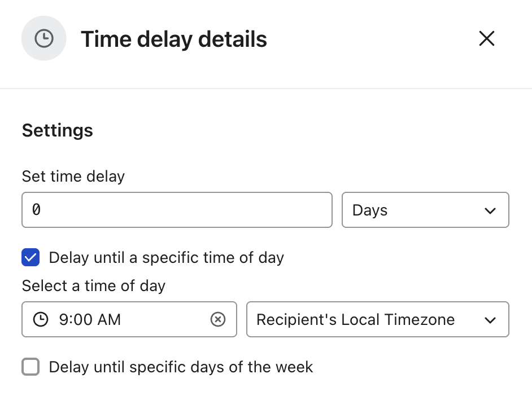532x396 pixels.
Task: Open the timezone selector chevron
Action: tap(491, 320)
